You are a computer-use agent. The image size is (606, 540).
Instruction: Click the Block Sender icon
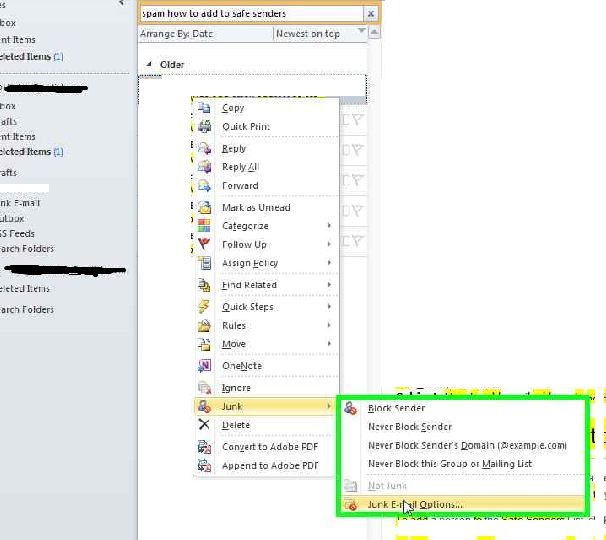click(351, 409)
